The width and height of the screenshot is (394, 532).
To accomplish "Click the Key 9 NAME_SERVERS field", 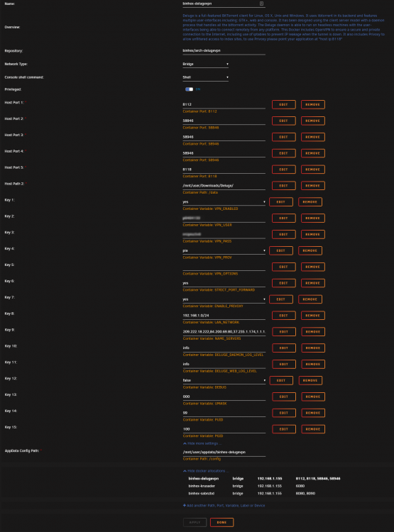I will [224, 332].
